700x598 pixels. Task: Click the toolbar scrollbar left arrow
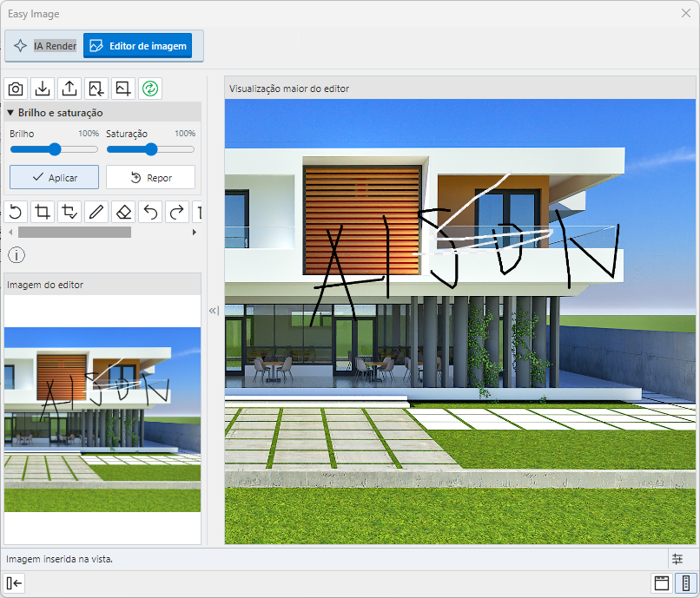coord(11,232)
